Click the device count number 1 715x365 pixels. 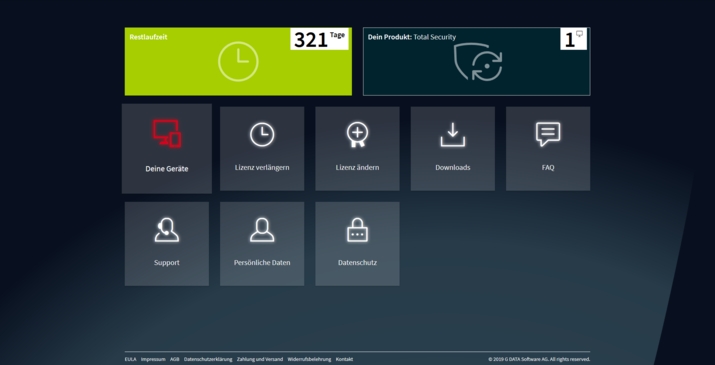pos(570,40)
